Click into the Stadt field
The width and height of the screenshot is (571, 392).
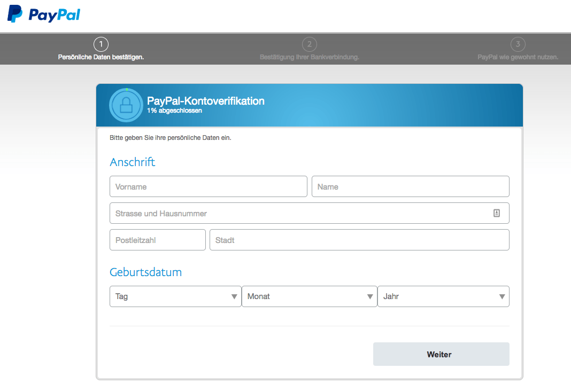click(359, 240)
